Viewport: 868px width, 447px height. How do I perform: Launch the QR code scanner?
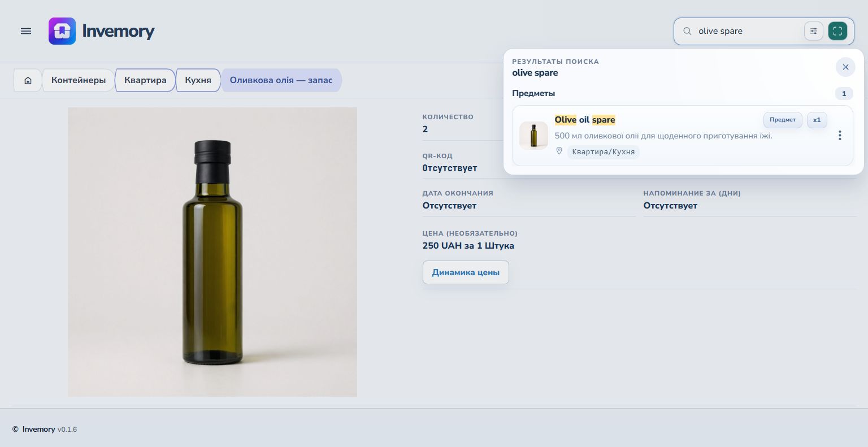coord(837,31)
